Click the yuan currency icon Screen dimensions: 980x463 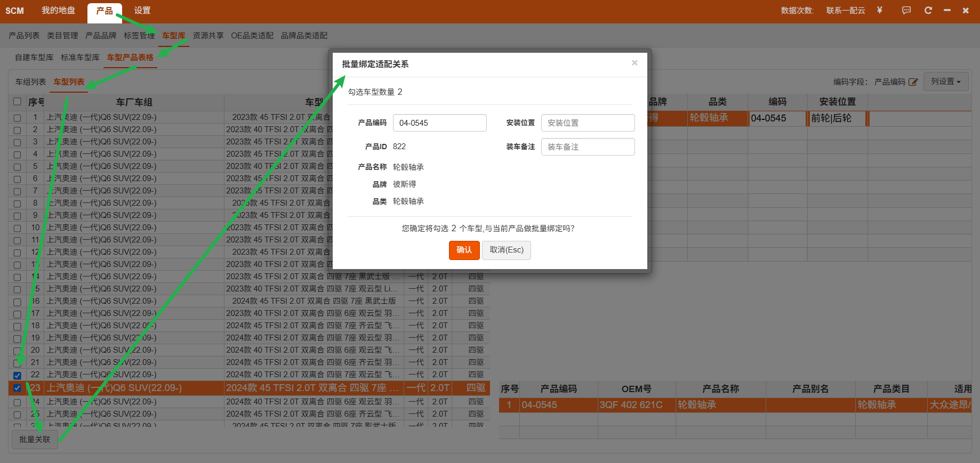tap(879, 10)
